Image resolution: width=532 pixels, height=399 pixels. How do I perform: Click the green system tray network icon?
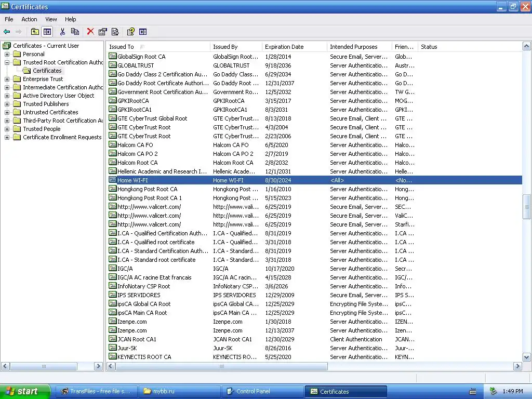click(494, 391)
